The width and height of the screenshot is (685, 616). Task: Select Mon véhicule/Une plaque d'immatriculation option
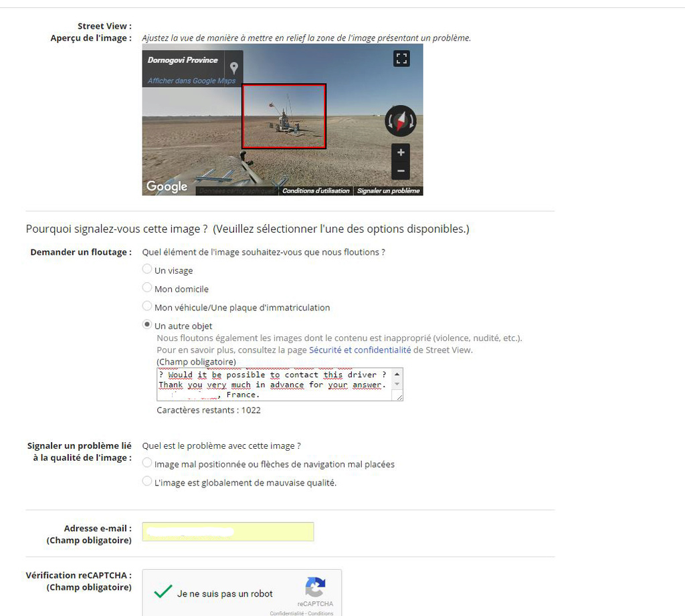coord(147,306)
